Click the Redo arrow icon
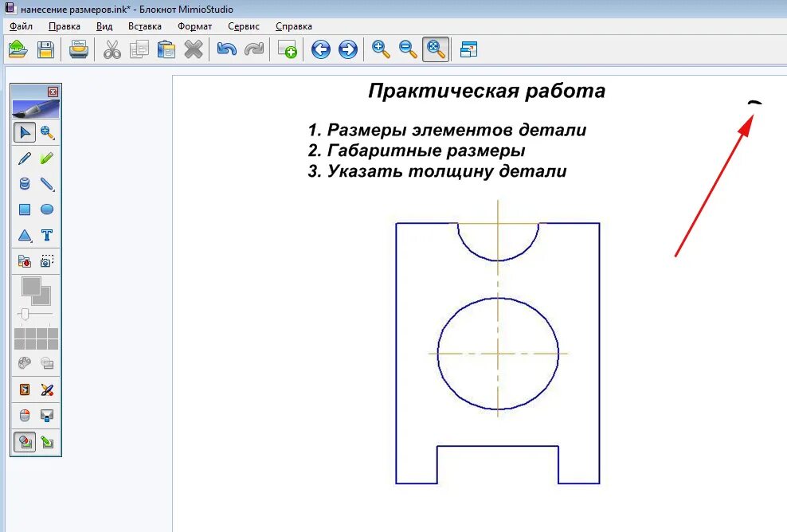The height and width of the screenshot is (532, 787). tap(254, 49)
